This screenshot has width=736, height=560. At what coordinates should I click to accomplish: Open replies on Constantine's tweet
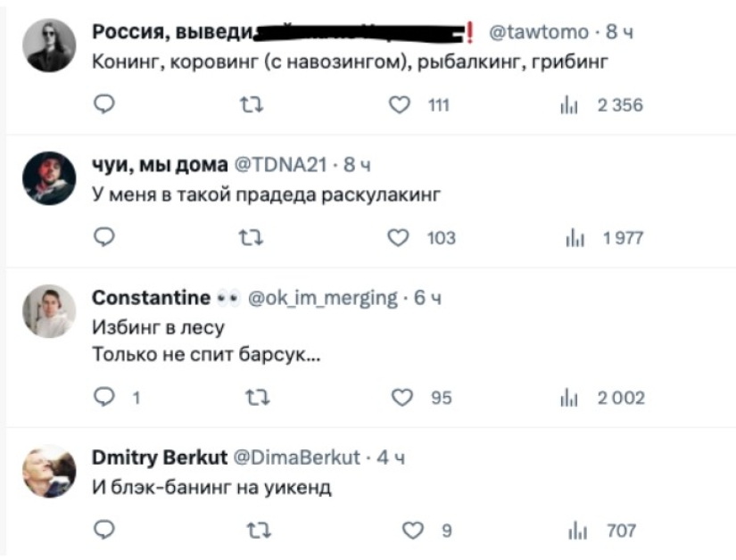point(104,398)
